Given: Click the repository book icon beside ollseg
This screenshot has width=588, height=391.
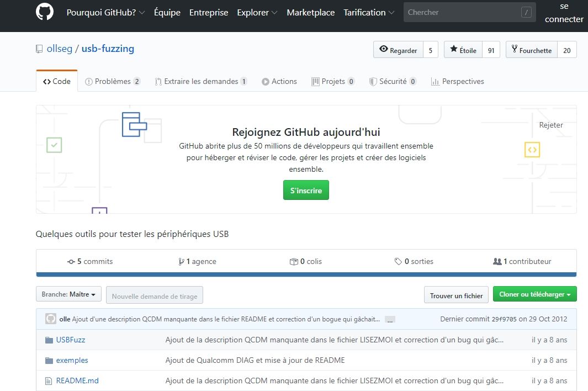Looking at the screenshot, I should pyautogui.click(x=39, y=49).
